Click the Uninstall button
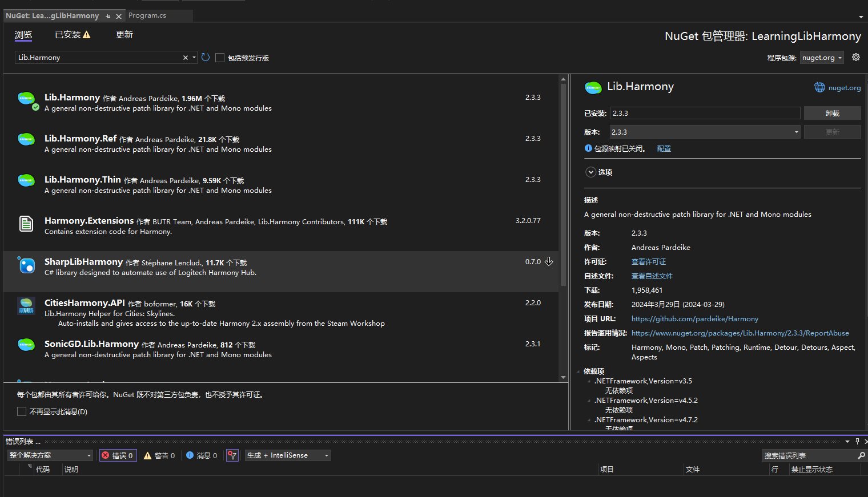Screen dimensions: 868x497 click(832, 113)
